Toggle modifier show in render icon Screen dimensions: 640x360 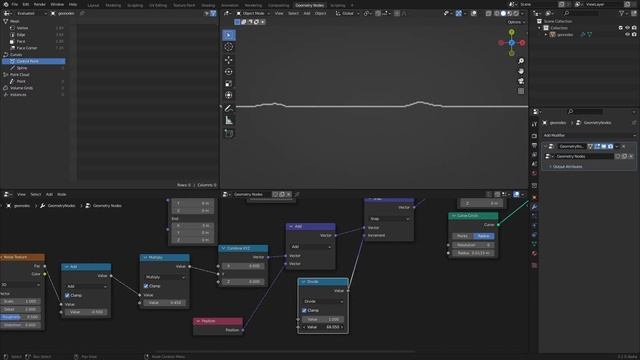coord(610,146)
